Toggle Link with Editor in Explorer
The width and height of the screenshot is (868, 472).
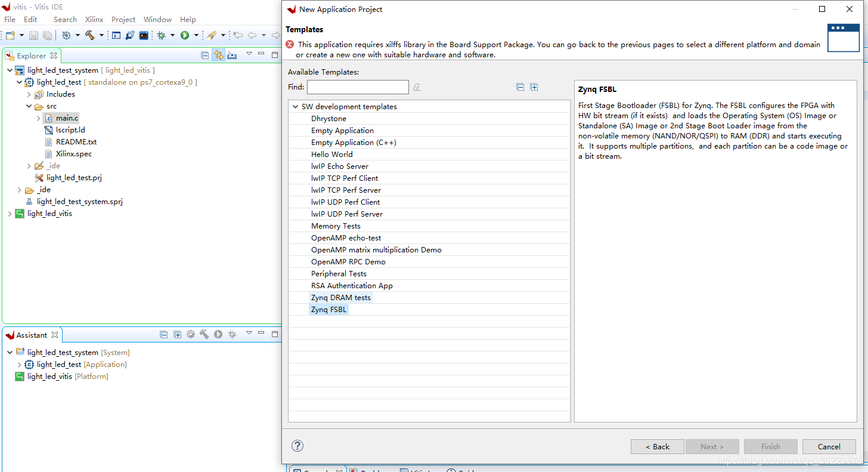point(219,55)
